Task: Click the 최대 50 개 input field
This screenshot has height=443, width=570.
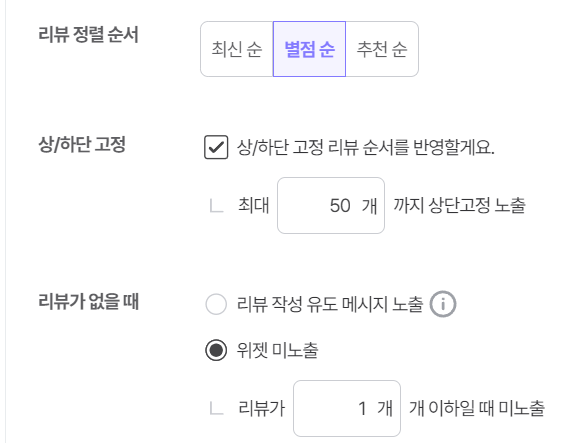Action: (x=331, y=205)
